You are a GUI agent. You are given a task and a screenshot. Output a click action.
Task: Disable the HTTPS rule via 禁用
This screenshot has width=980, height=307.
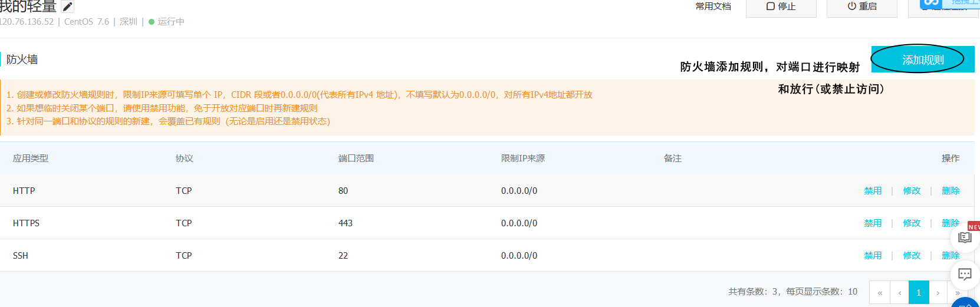[873, 223]
